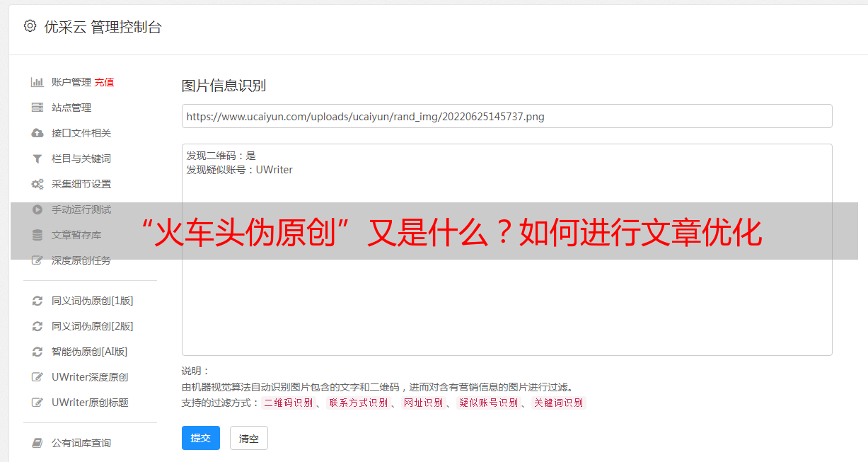
Task: Select the 站点管理 server icon
Action: 37,108
